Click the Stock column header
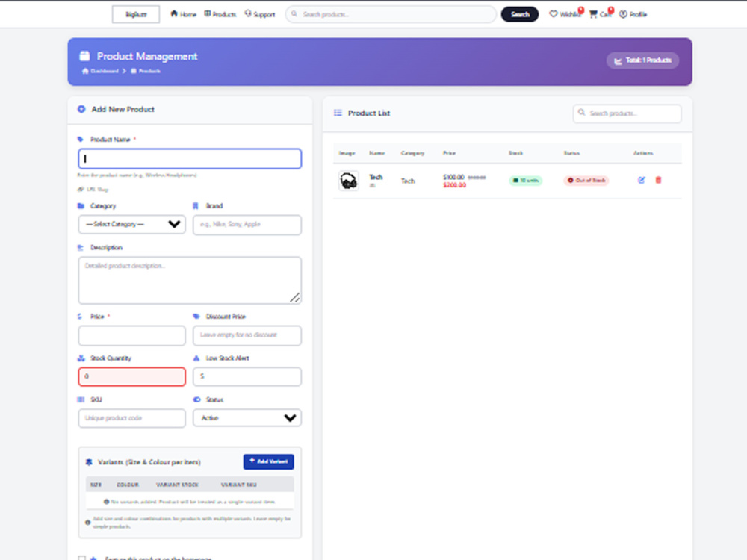The image size is (747, 560). (515, 153)
